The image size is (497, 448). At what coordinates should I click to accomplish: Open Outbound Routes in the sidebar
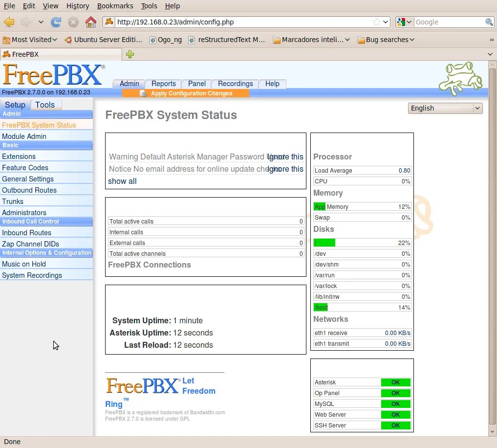(46, 190)
